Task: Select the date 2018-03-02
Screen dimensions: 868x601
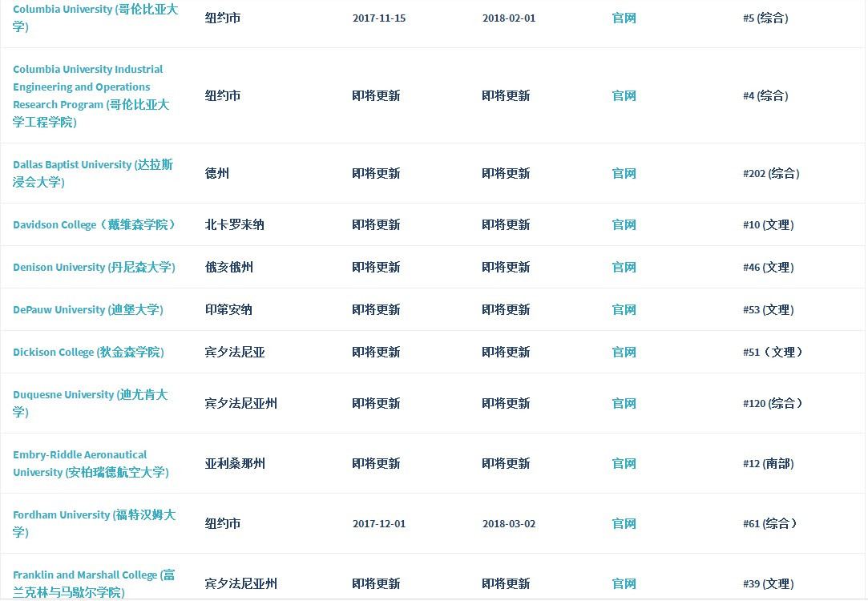Action: [509, 524]
